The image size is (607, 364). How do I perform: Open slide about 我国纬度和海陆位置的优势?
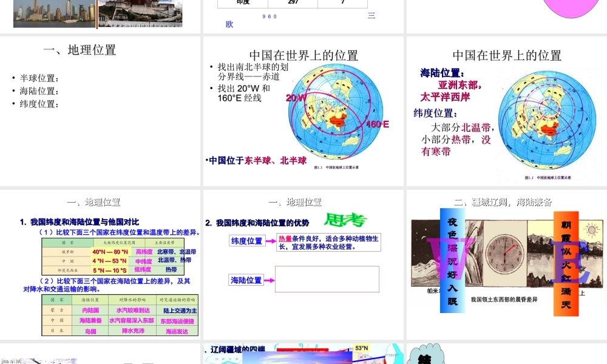click(x=303, y=265)
